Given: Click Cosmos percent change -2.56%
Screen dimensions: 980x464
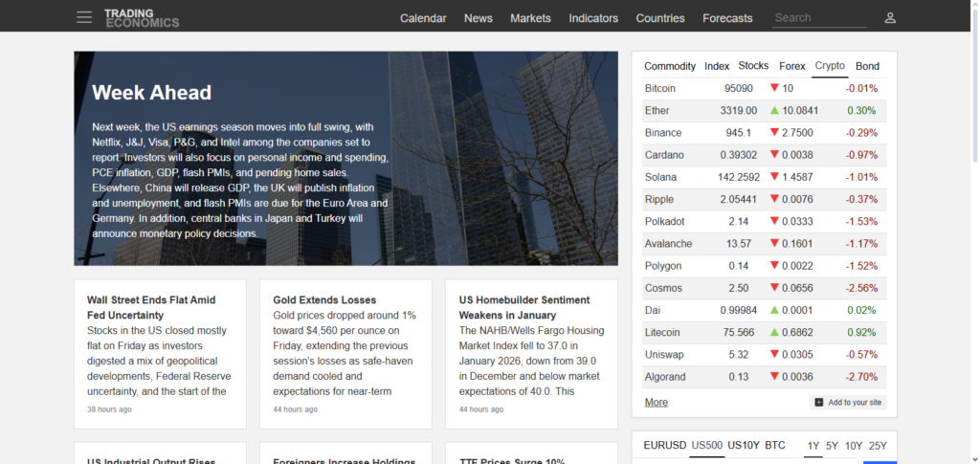Looking at the screenshot, I should (862, 288).
